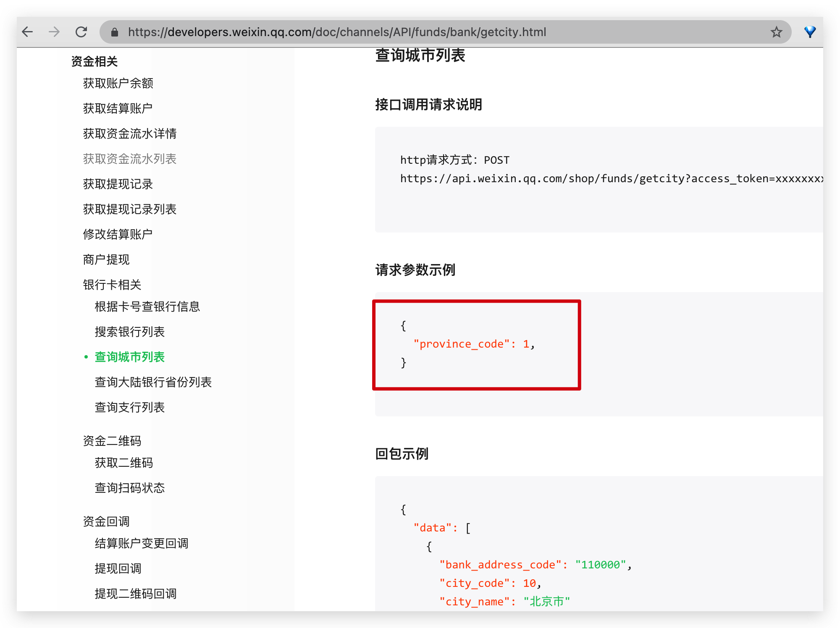Click the back navigation arrow
The width and height of the screenshot is (840, 628).
coord(28,31)
